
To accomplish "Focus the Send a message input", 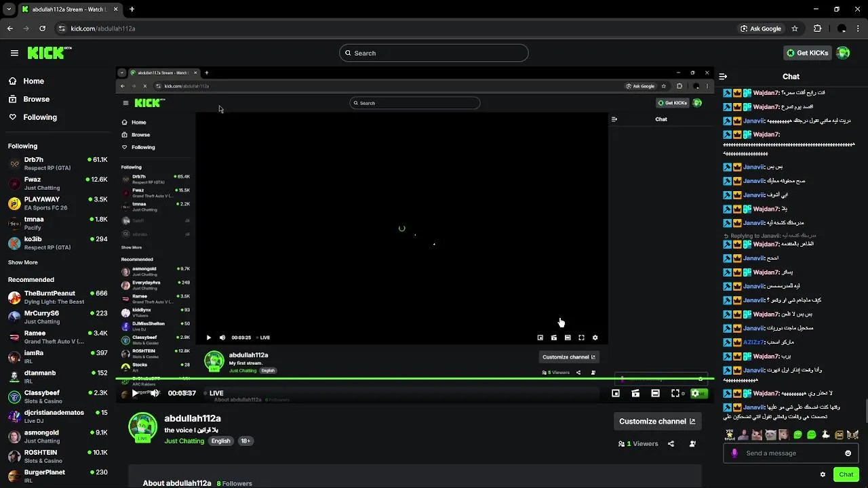I will point(791,453).
